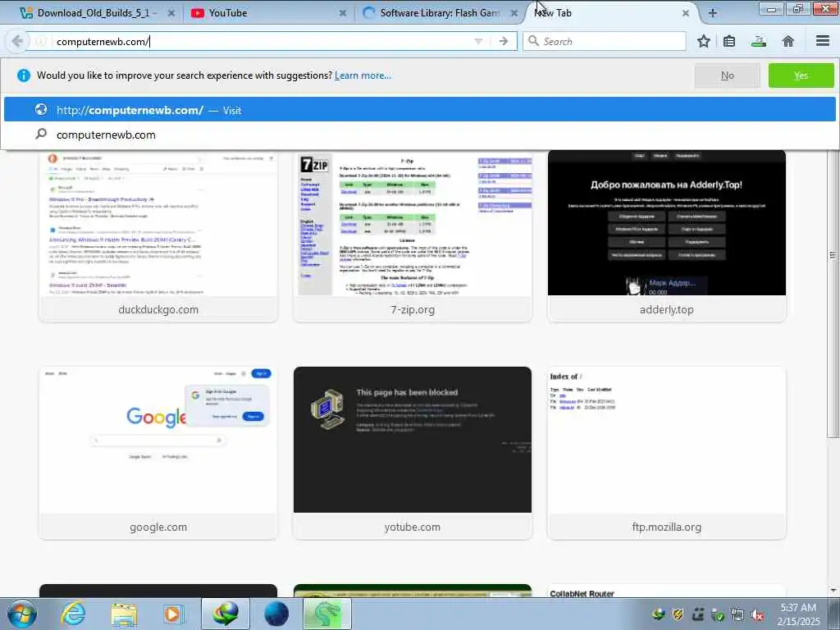The width and height of the screenshot is (840, 630).
Task: Close the Download_Old_Builds tab
Action: tap(171, 13)
